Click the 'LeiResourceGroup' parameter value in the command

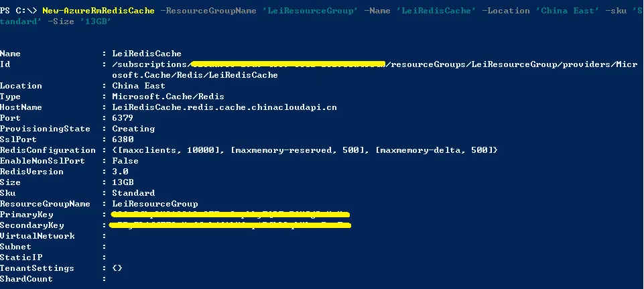point(310,11)
